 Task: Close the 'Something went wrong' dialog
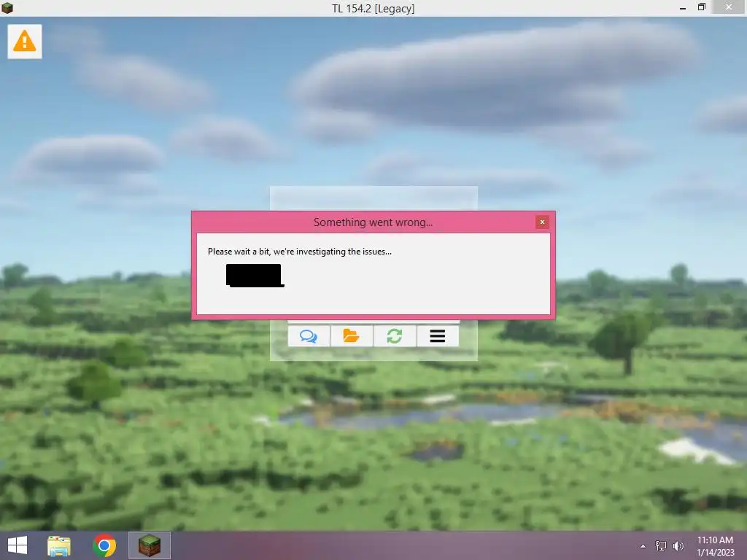[542, 222]
